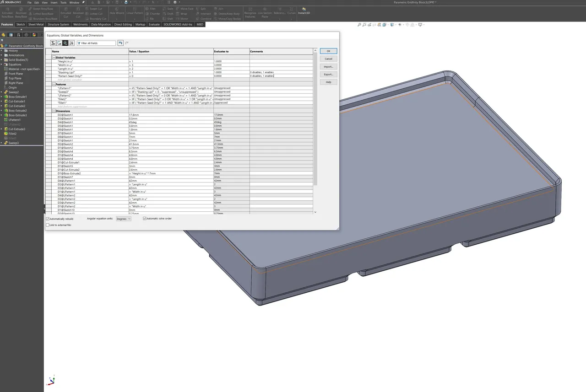The width and height of the screenshot is (586, 392).
Task: Select the Equation View icon in the dialog
Action: (x=53, y=43)
